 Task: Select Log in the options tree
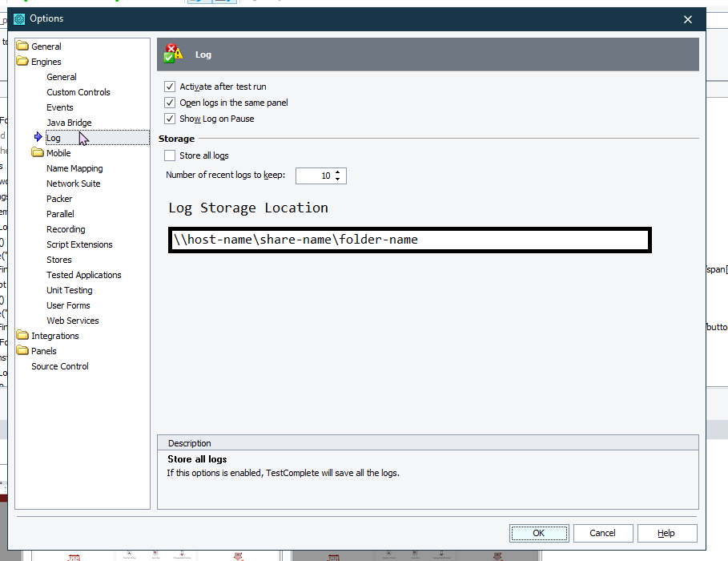[x=53, y=138]
